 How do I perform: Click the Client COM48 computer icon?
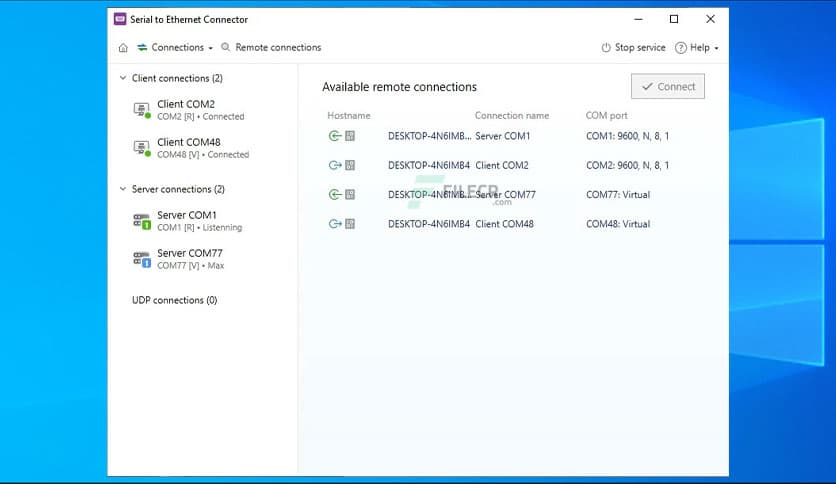coord(142,148)
